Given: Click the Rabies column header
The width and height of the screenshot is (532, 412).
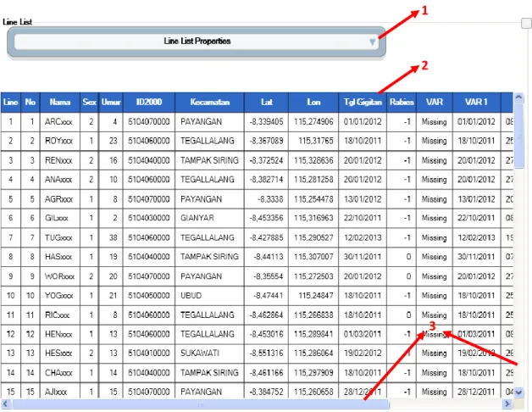Looking at the screenshot, I should pos(402,102).
